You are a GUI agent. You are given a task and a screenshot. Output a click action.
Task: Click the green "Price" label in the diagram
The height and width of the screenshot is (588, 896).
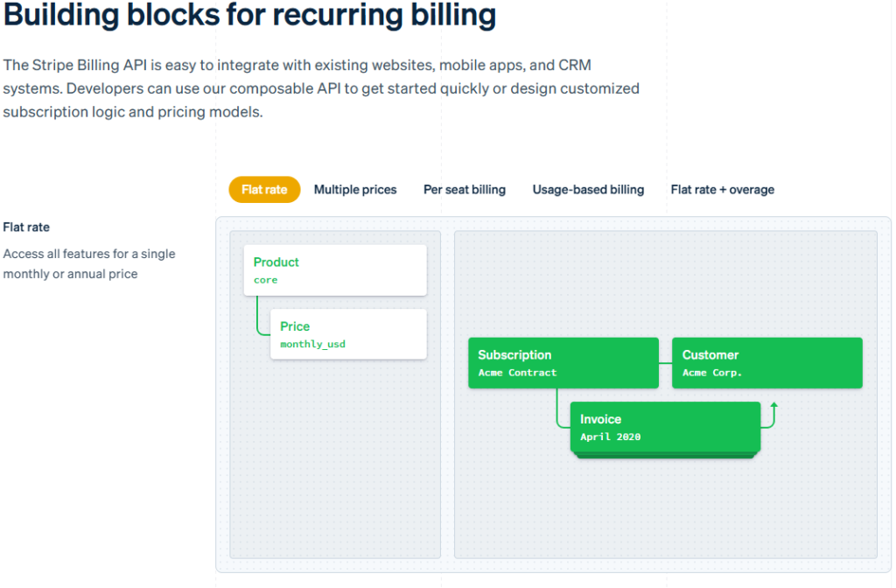tap(295, 325)
